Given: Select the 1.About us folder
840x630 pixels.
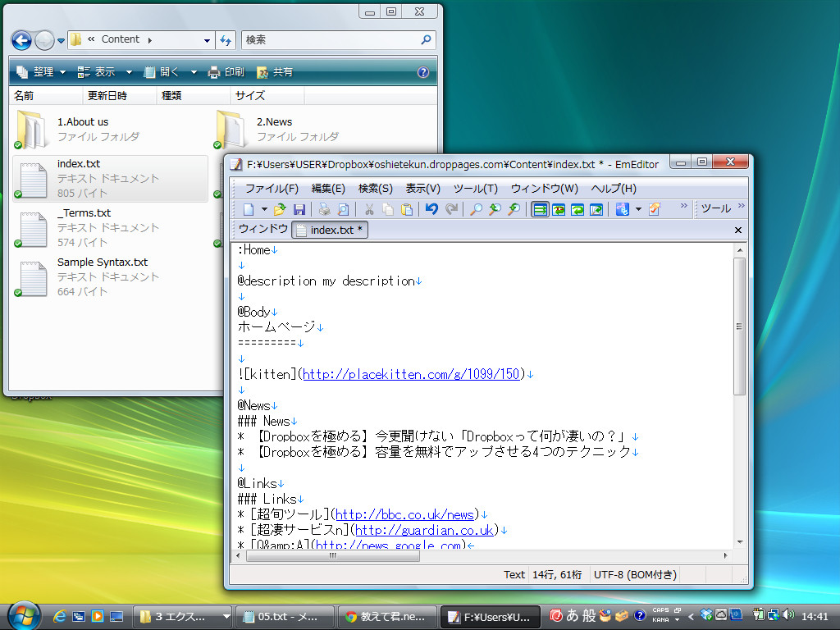Looking at the screenshot, I should click(x=109, y=130).
